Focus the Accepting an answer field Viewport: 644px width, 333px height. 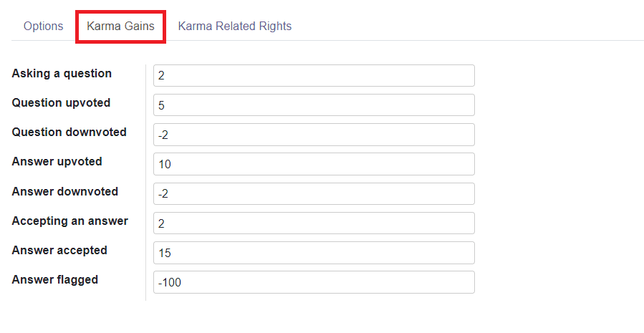314,223
